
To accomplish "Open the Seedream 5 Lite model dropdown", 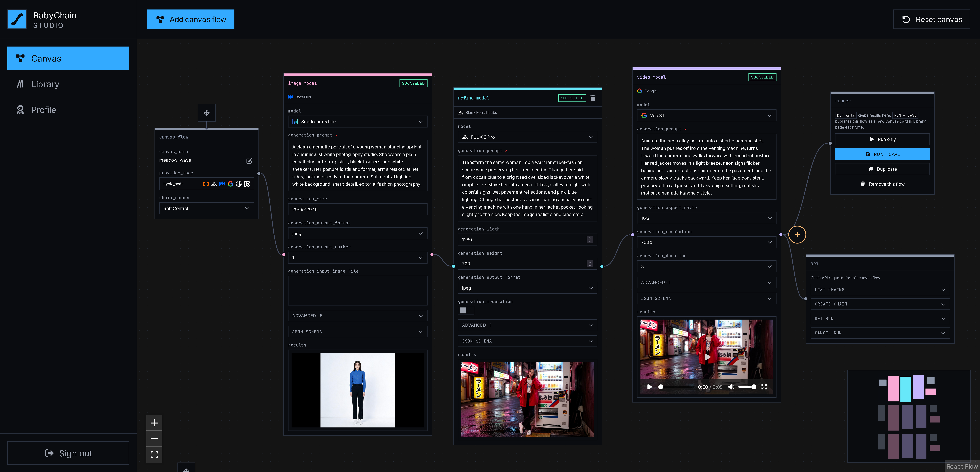I will point(358,122).
